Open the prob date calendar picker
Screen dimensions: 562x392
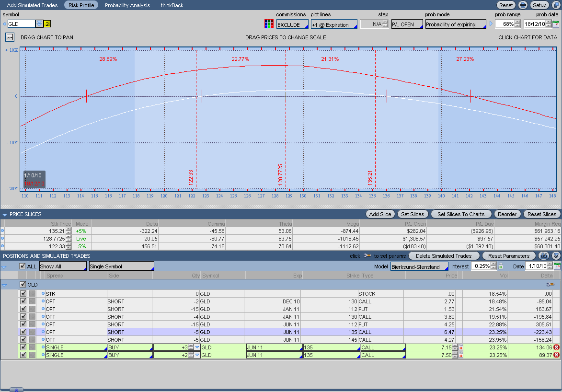555,24
